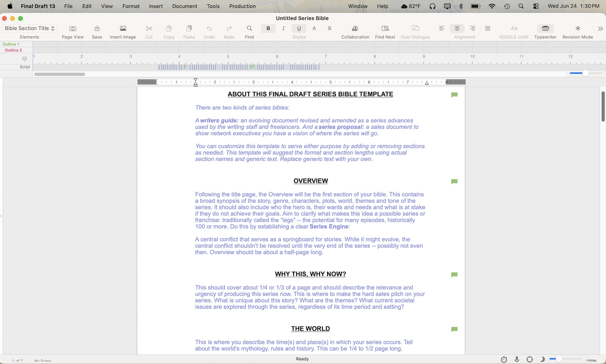Click the text color A style icon
The width and height of the screenshot is (606, 364).
pos(314,28)
